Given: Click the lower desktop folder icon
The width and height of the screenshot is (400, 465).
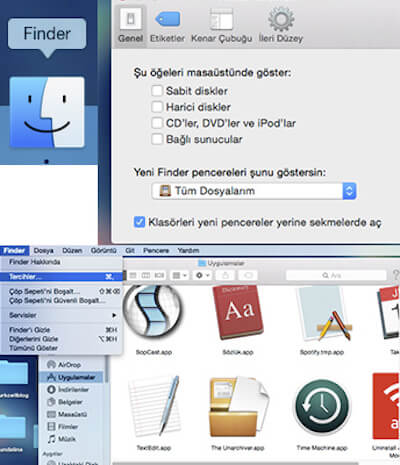Looking at the screenshot, I should pos(13,428).
